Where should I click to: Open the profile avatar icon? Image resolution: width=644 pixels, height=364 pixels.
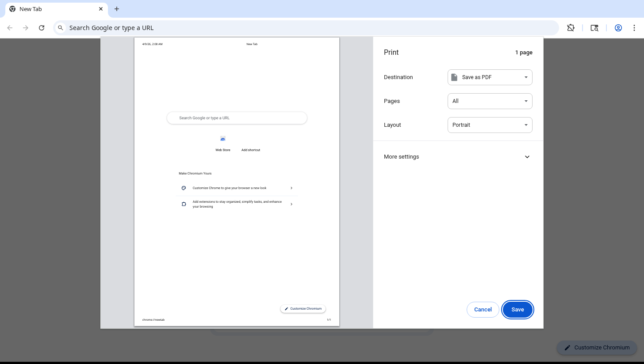pyautogui.click(x=618, y=28)
